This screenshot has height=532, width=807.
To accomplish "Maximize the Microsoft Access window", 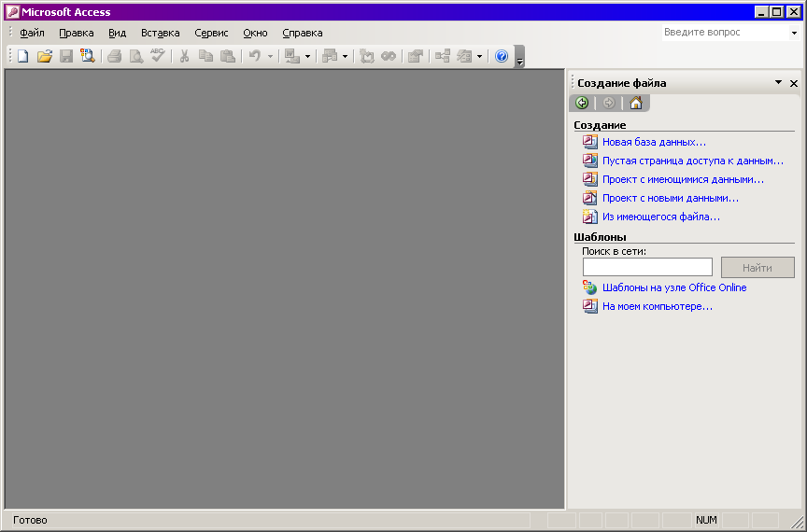I will click(777, 12).
